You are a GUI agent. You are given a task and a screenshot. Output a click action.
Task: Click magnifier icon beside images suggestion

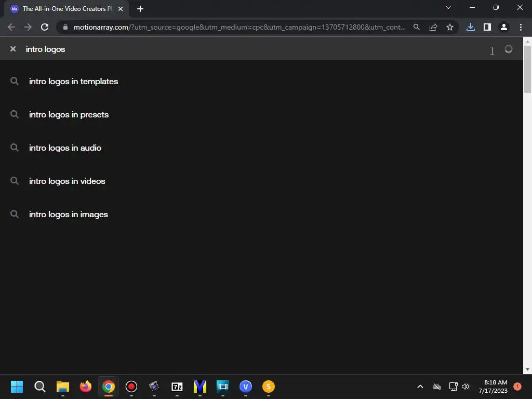click(14, 214)
